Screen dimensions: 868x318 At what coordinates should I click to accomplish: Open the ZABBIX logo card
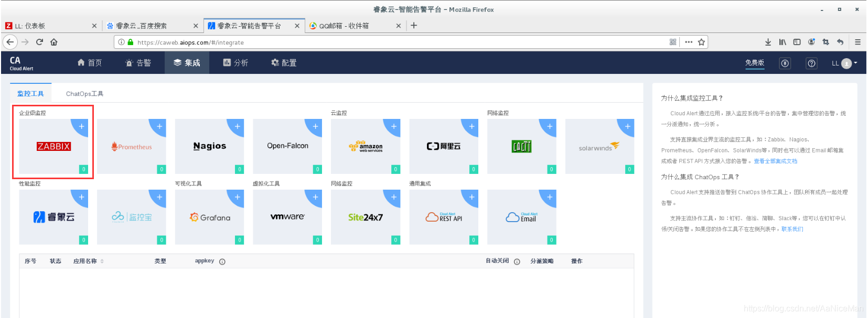pos(53,146)
